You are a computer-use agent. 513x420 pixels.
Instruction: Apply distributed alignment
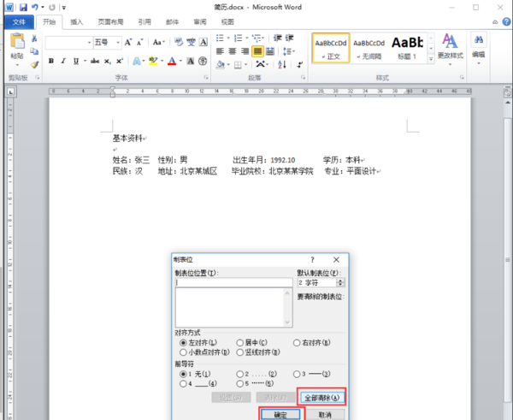[270, 51]
